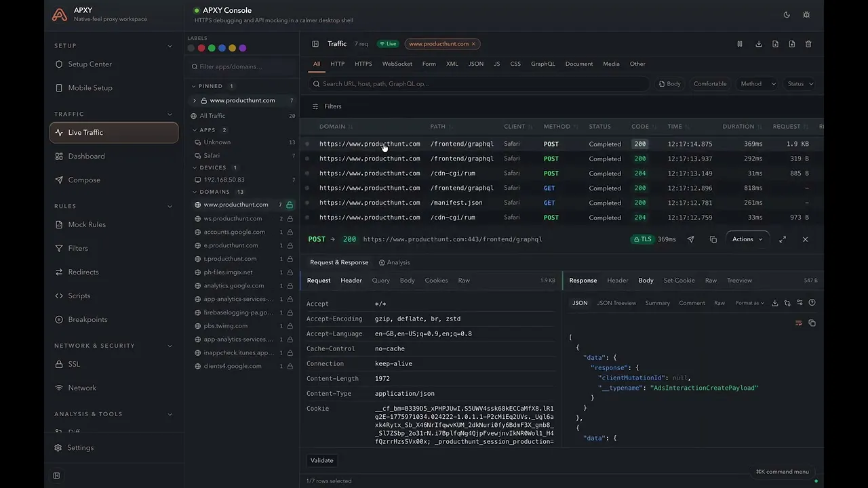868x488 pixels.
Task: Select the purple label color dot
Action: click(243, 48)
